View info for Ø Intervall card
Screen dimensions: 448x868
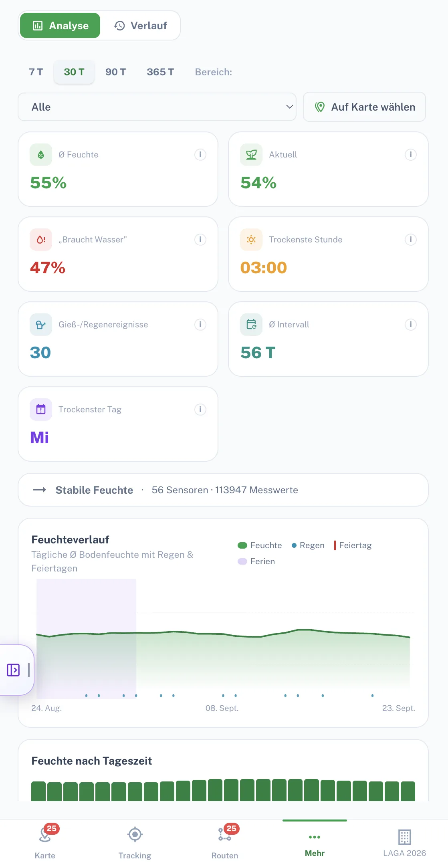411,325
